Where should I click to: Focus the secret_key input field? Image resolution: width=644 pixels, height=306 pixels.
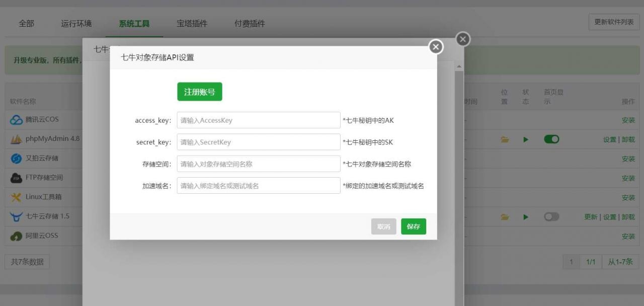tap(259, 142)
